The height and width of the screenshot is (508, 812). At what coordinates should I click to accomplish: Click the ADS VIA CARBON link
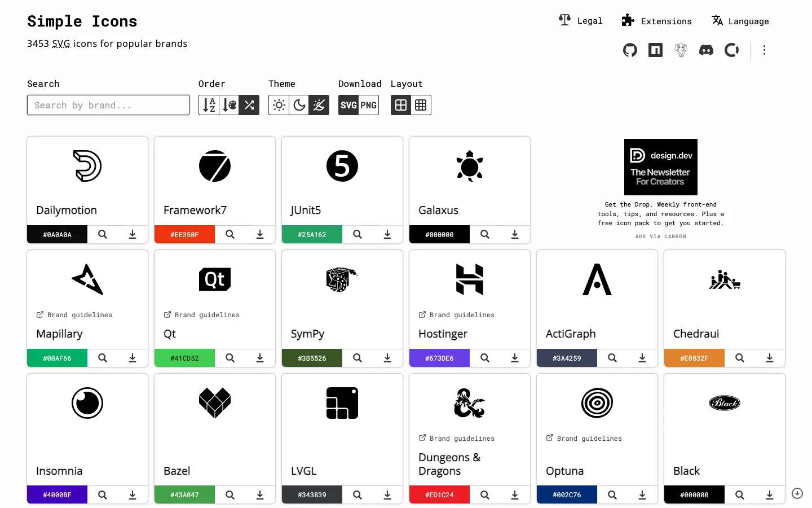(x=661, y=237)
